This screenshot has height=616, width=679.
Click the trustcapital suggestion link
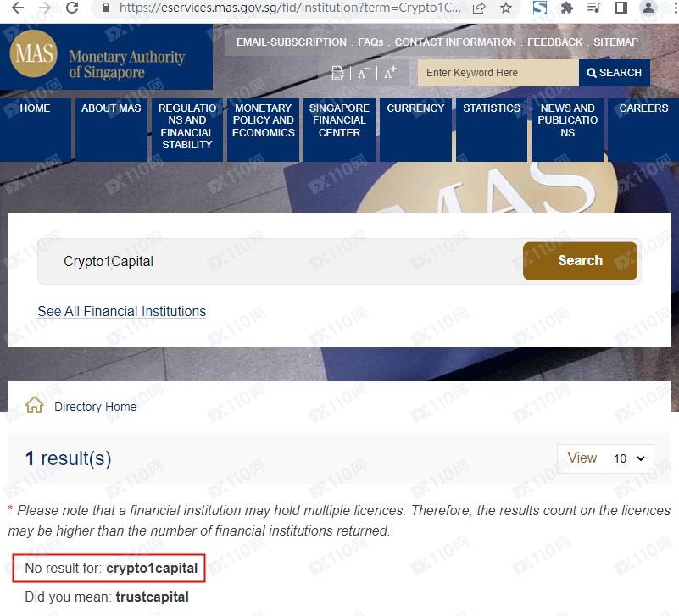pyautogui.click(x=152, y=597)
